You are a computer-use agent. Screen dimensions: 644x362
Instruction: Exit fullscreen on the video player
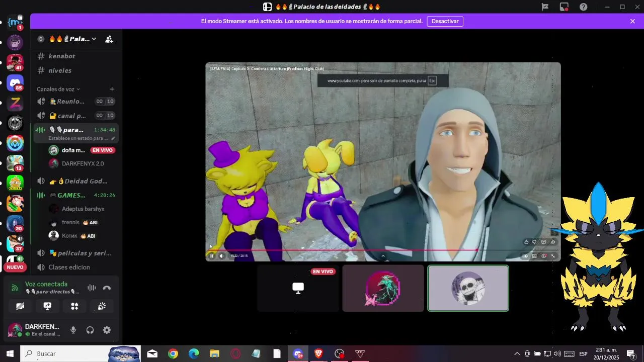coord(553,256)
